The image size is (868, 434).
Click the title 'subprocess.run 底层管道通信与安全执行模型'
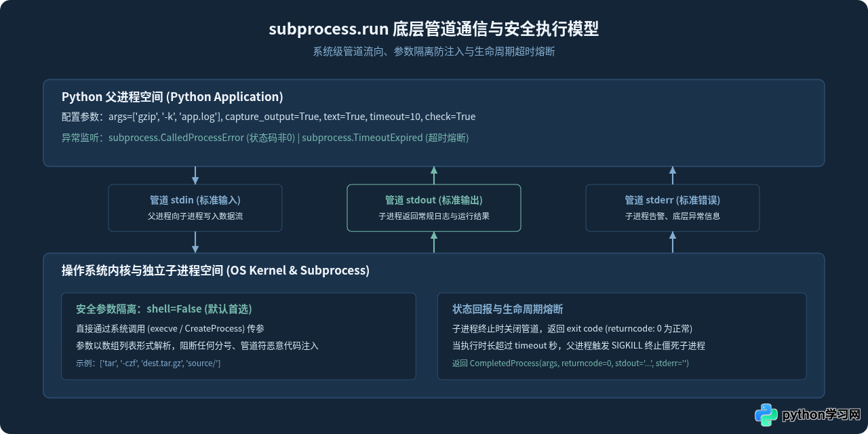pyautogui.click(x=434, y=29)
